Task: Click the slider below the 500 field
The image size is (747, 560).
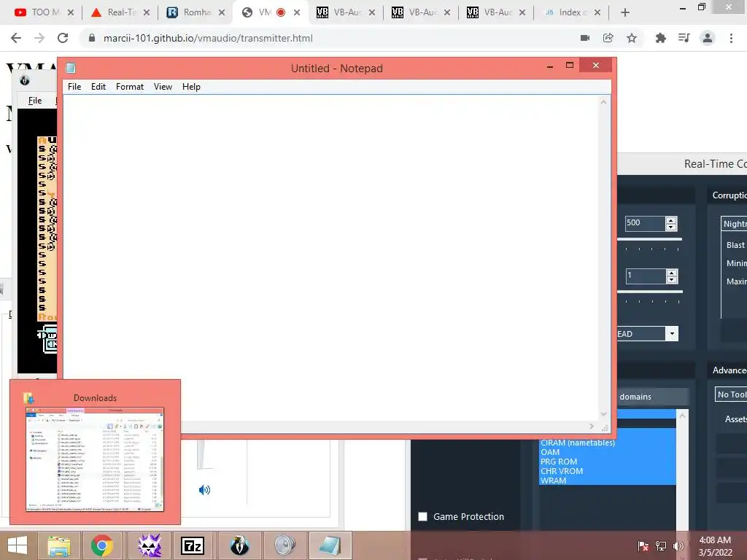Action: point(650,239)
